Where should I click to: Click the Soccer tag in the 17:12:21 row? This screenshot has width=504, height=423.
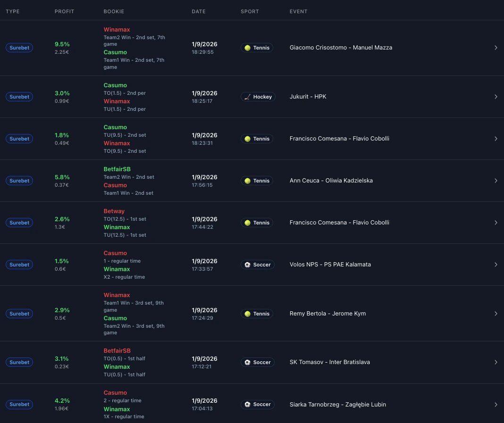258,362
